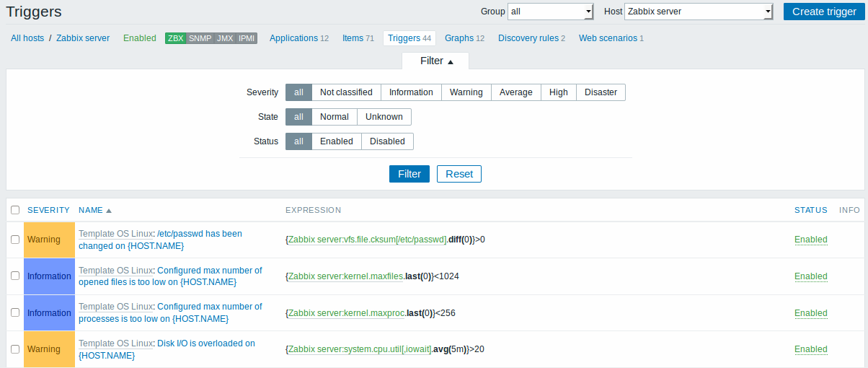This screenshot has width=868, height=368.
Task: Check the max opened files trigger checkbox
Action: coord(15,276)
